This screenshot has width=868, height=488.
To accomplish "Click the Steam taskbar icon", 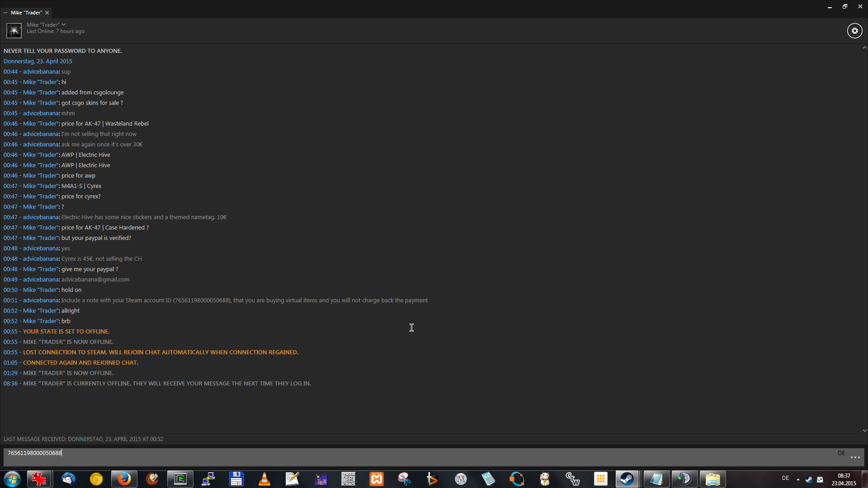I will click(627, 479).
